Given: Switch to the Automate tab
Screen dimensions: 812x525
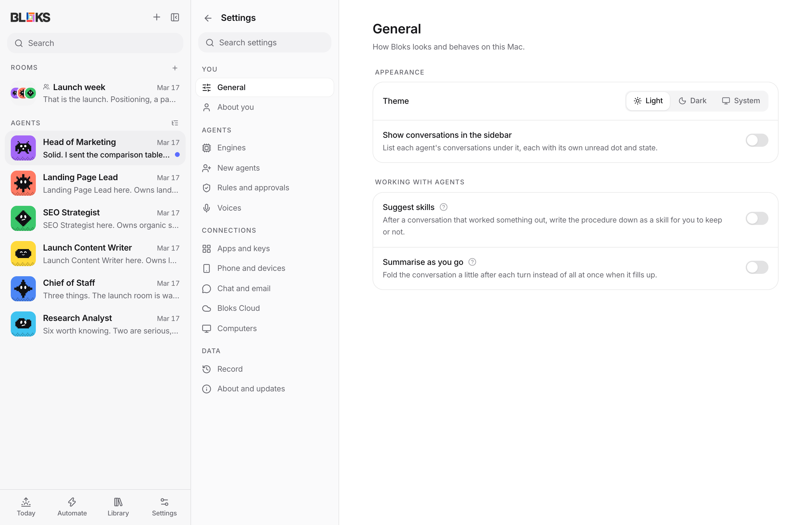Looking at the screenshot, I should (72, 507).
